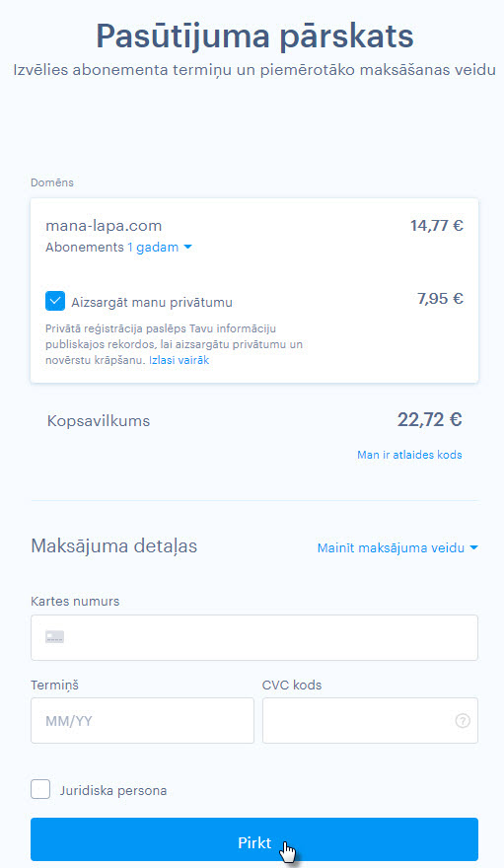This screenshot has width=504, height=868.
Task: Click the mana-lapa.com domain name
Action: (x=104, y=226)
